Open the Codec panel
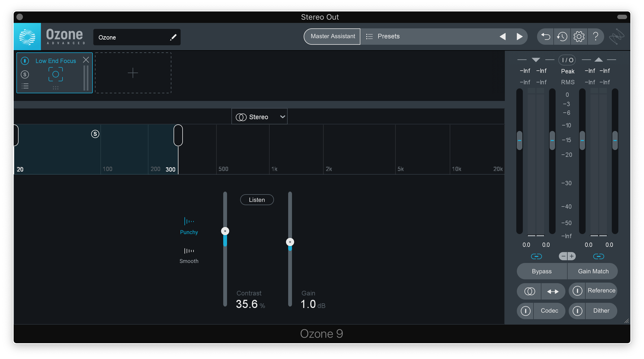The image size is (644, 359). coord(549,311)
